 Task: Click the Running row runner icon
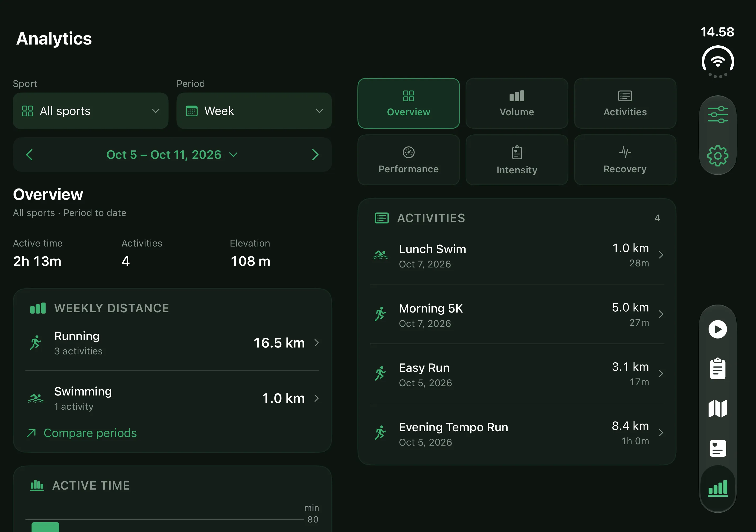pos(36,342)
